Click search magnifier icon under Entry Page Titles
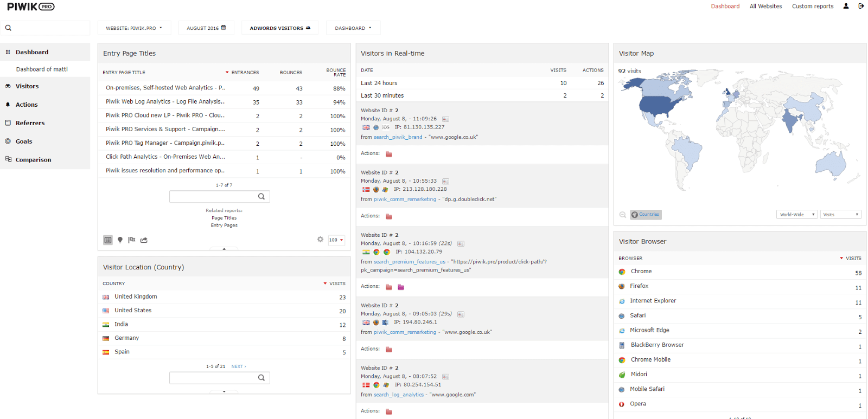The height and width of the screenshot is (419, 868). (x=261, y=197)
